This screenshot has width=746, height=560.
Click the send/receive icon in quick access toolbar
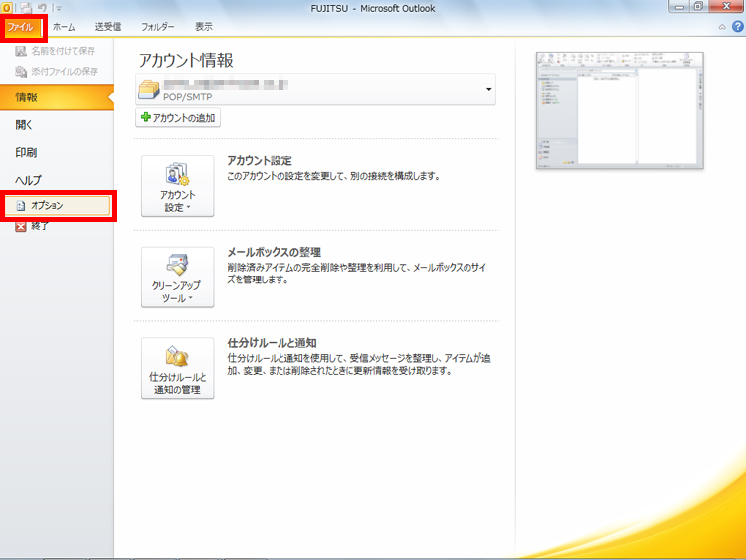pyautogui.click(x=26, y=8)
